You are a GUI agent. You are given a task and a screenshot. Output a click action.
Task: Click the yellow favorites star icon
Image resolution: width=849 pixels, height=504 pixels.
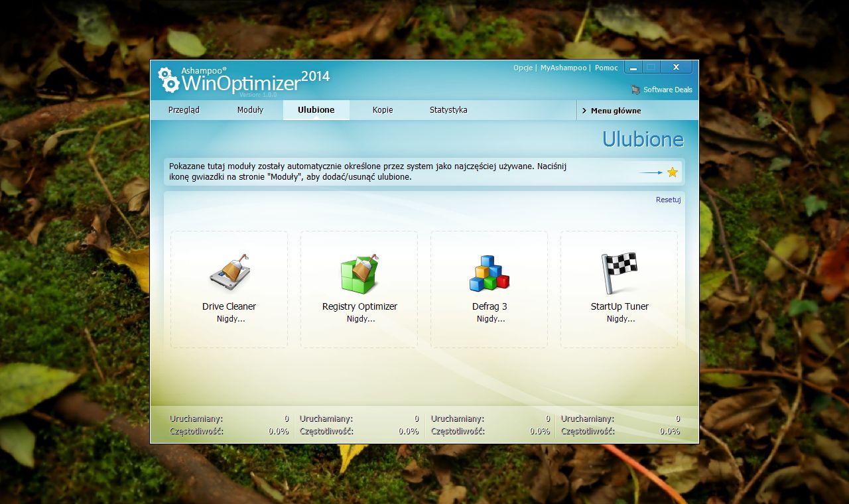(673, 172)
